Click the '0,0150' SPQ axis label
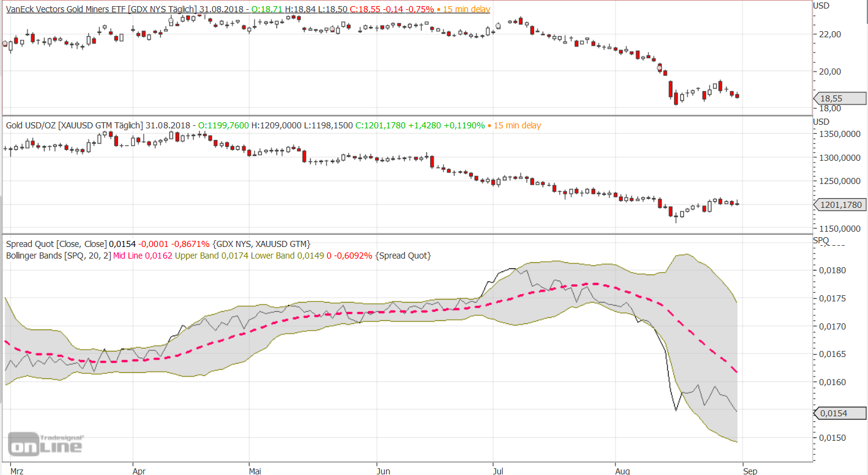This screenshot has height=475, width=868. 833,438
